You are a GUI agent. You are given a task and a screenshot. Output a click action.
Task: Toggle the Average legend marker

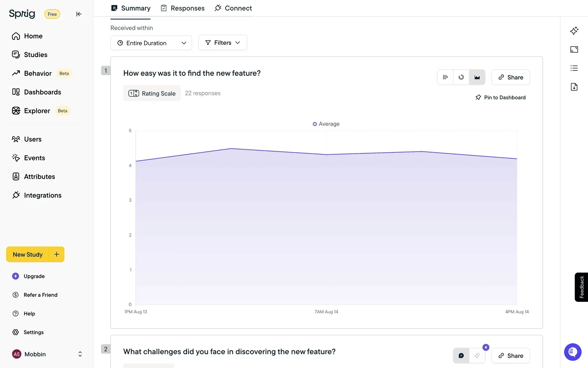coord(315,124)
